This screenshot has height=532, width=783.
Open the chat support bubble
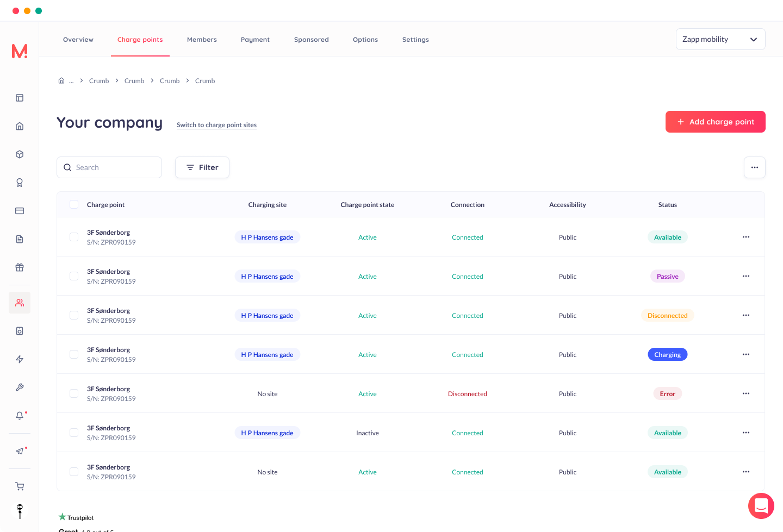coord(761,506)
